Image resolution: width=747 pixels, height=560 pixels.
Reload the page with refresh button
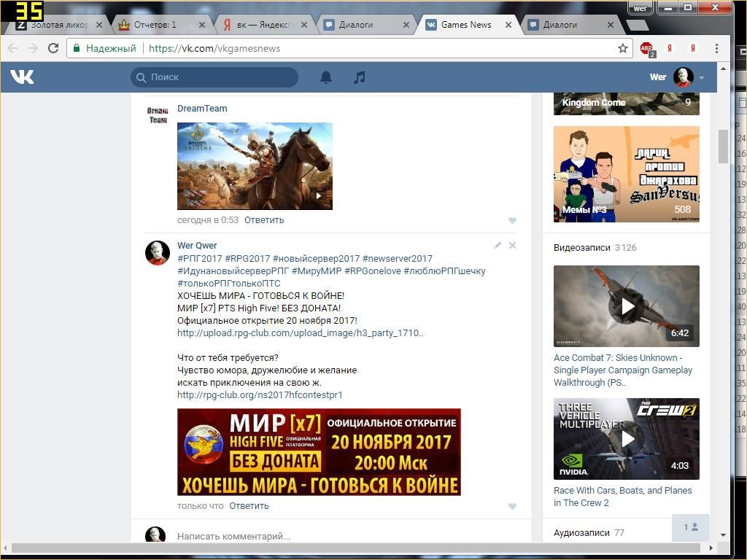click(x=53, y=48)
